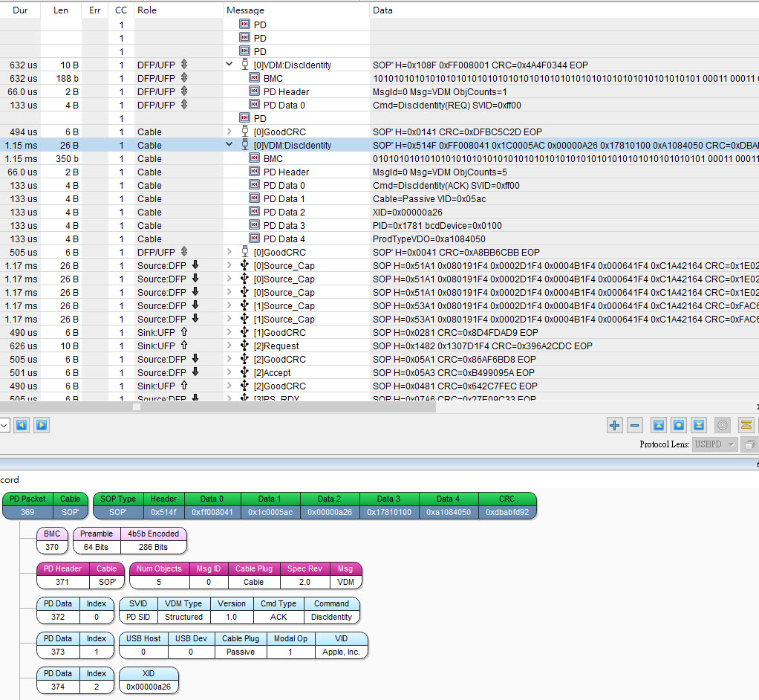Click the greyed concentric-circles target icon
Image resolution: width=759 pixels, height=700 pixels.
pos(722,426)
